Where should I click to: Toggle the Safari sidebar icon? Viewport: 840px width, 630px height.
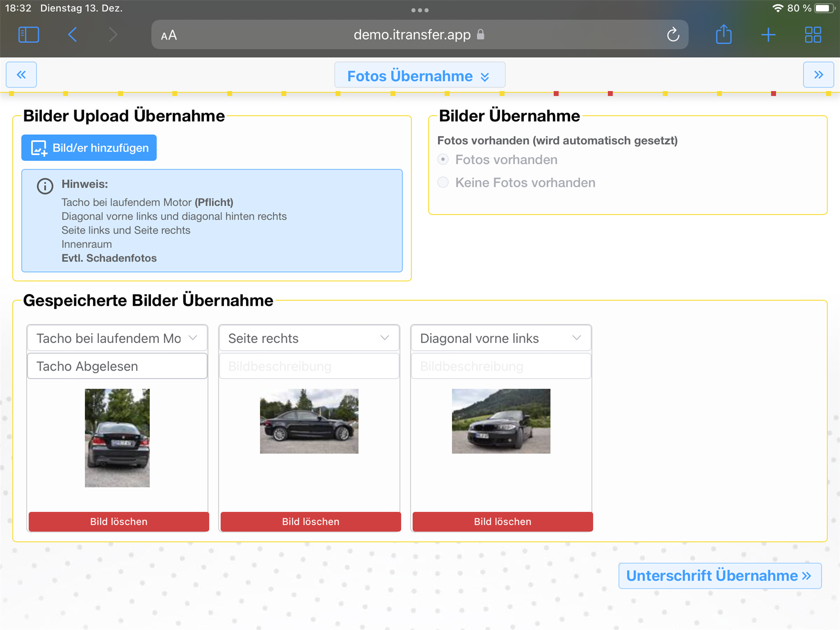[x=29, y=35]
